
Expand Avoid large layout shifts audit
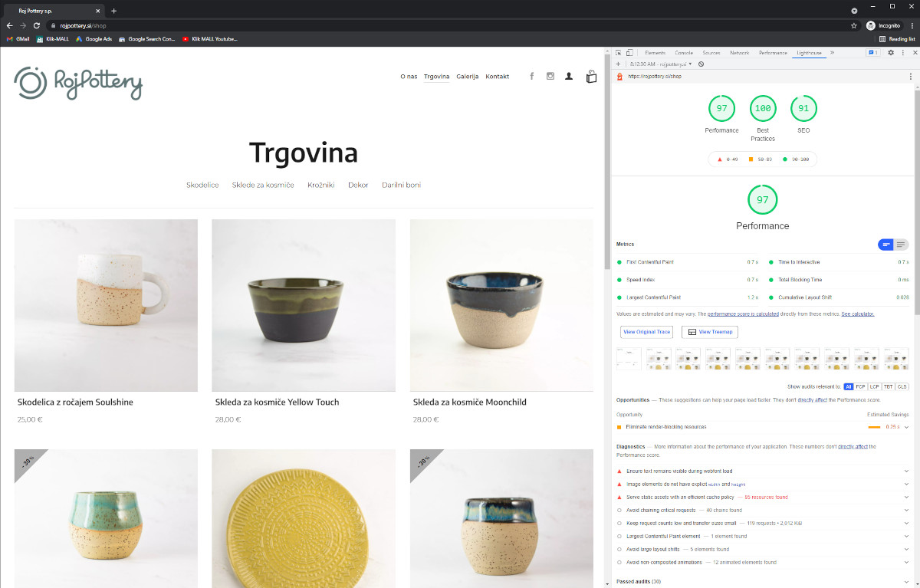[x=763, y=550]
